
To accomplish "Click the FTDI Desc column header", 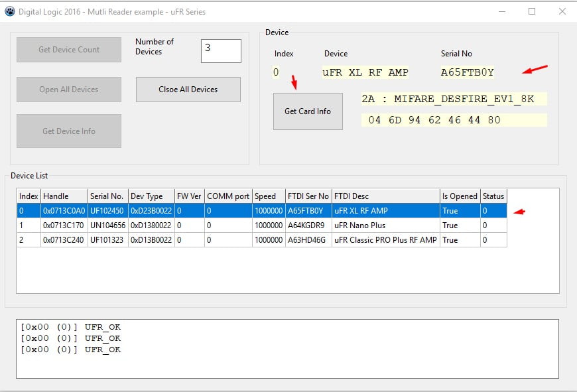I will 385,196.
